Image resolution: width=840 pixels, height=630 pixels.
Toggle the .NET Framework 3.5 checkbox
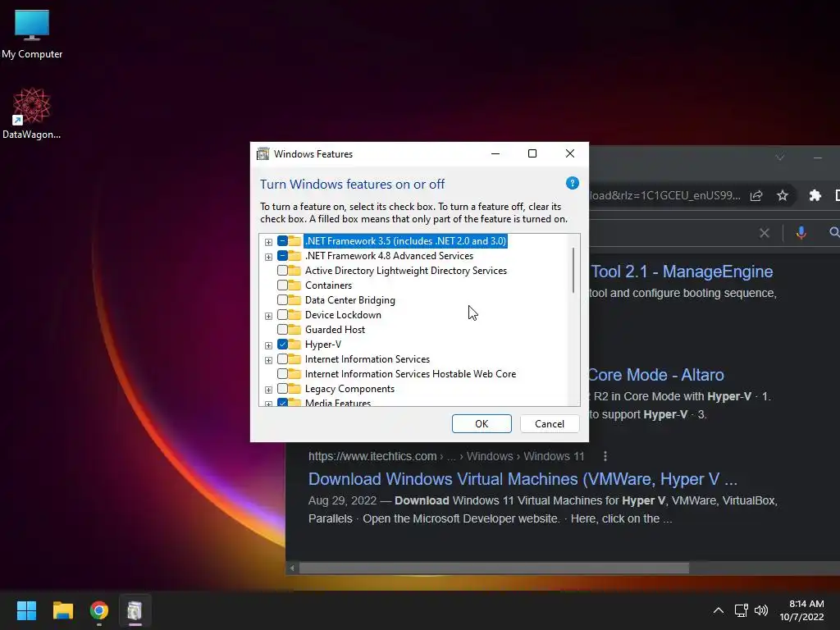(282, 241)
